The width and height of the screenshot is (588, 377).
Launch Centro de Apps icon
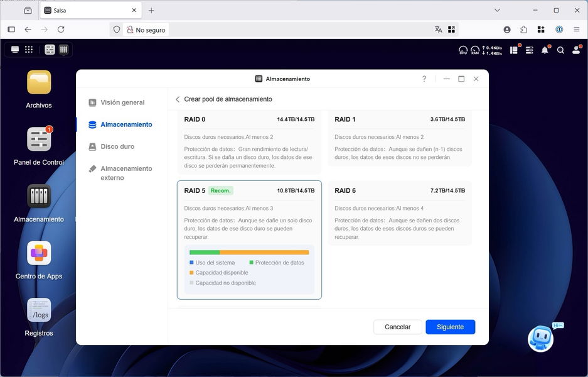(39, 253)
